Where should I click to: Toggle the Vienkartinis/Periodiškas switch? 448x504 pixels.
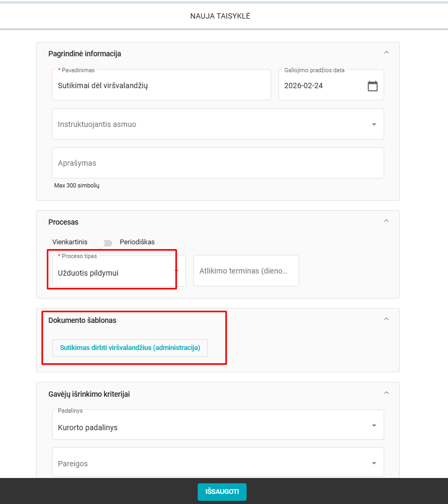[x=104, y=243]
